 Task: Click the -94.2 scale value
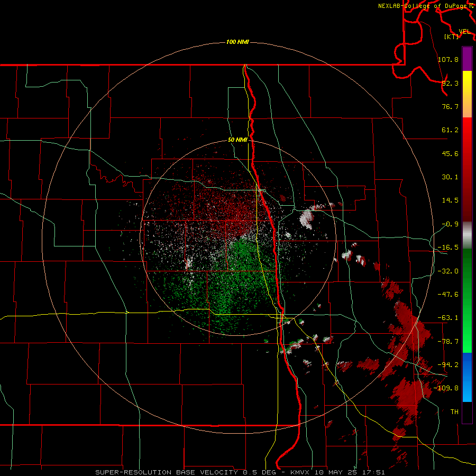448,365
